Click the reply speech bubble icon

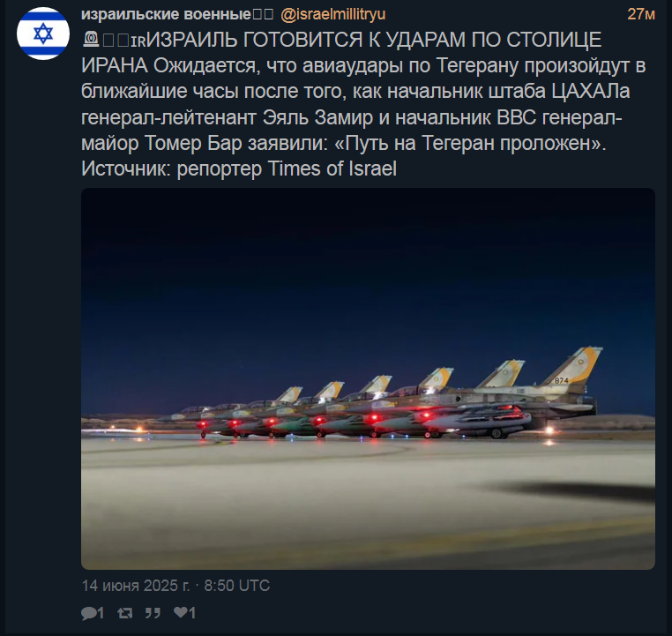pyautogui.click(x=89, y=613)
